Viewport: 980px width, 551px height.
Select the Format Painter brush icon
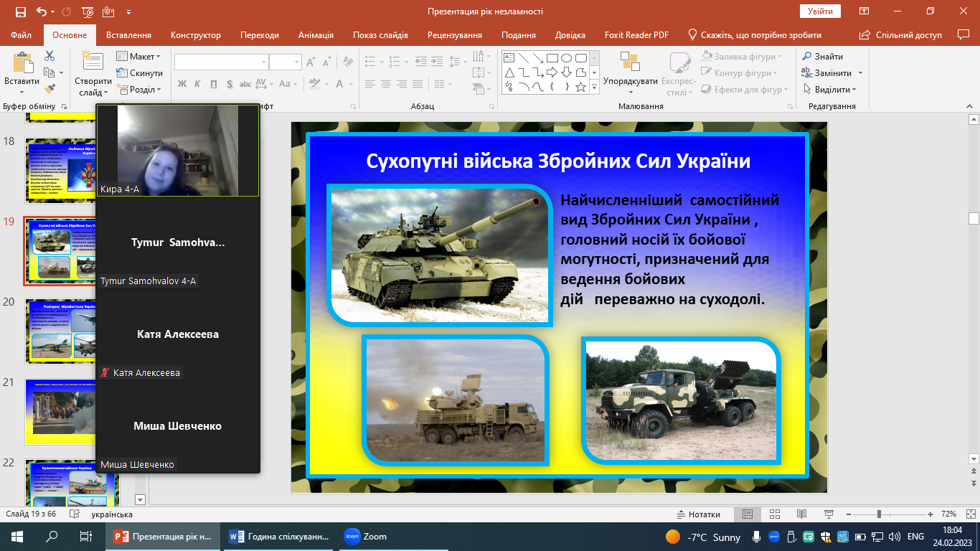[x=50, y=89]
